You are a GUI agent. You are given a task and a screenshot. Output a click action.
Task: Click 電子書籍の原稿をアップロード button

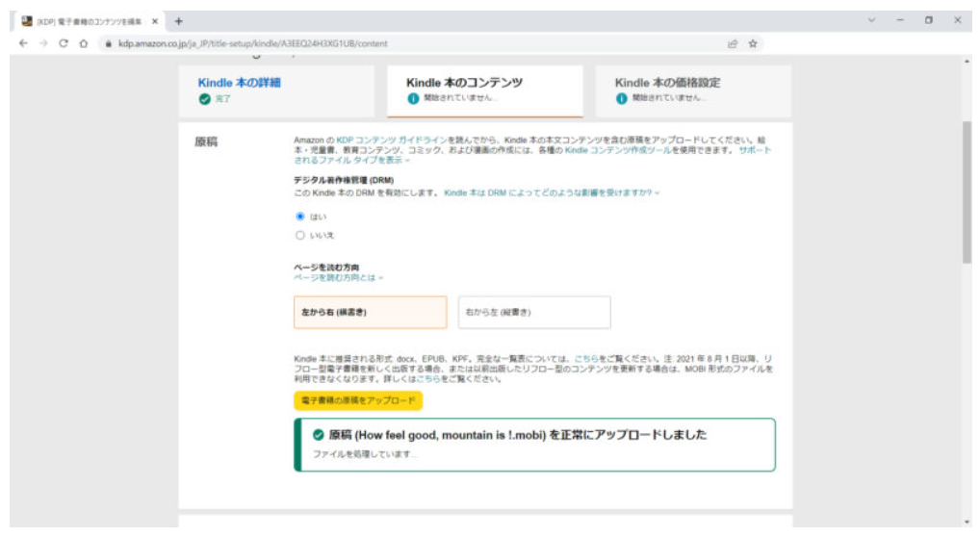[x=358, y=400]
